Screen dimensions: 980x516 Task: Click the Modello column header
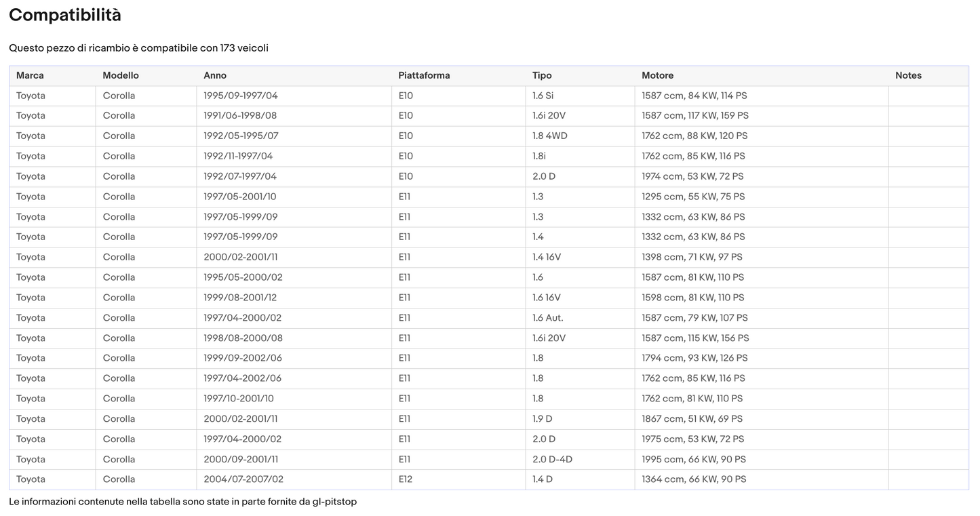point(121,75)
